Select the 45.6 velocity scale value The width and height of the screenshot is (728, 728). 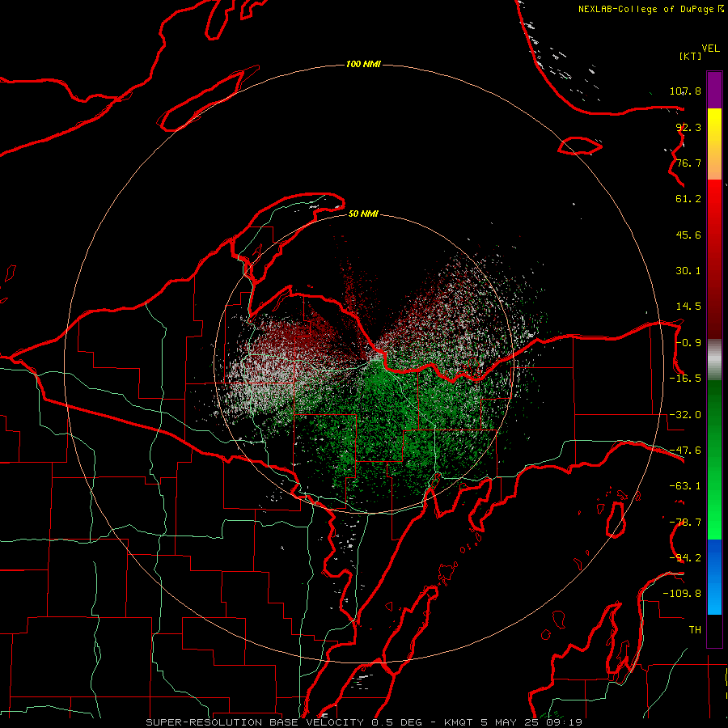(688, 235)
